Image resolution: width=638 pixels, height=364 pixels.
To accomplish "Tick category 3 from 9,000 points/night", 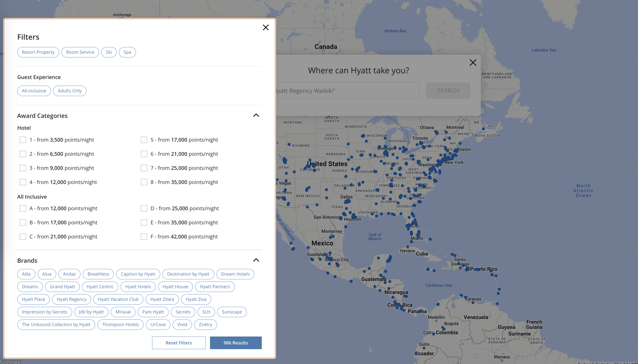I will point(23,168).
